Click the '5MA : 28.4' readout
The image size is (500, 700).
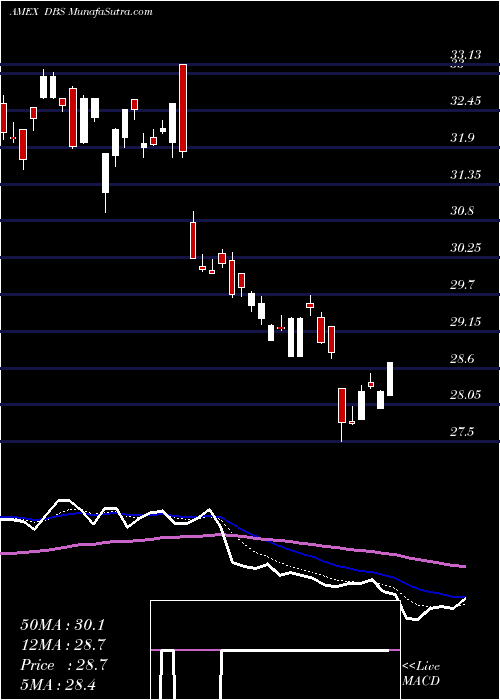59,685
